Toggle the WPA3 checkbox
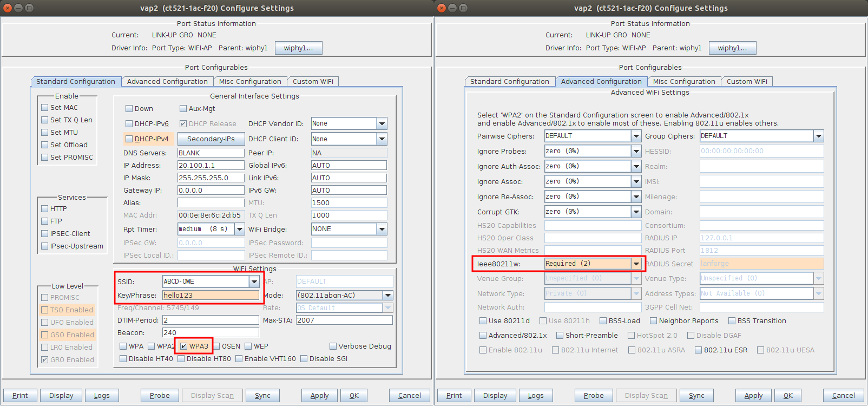Screen dimensions: 868x406 tap(183, 346)
